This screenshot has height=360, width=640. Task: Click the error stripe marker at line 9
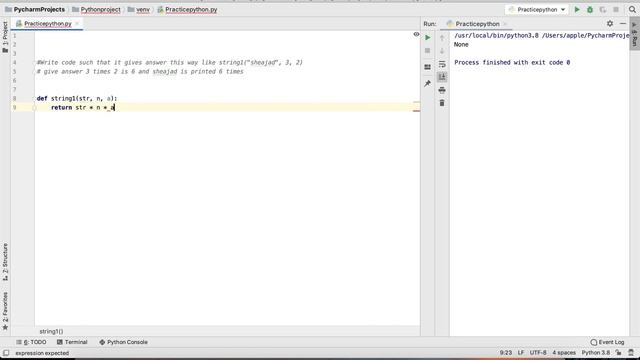click(x=416, y=111)
